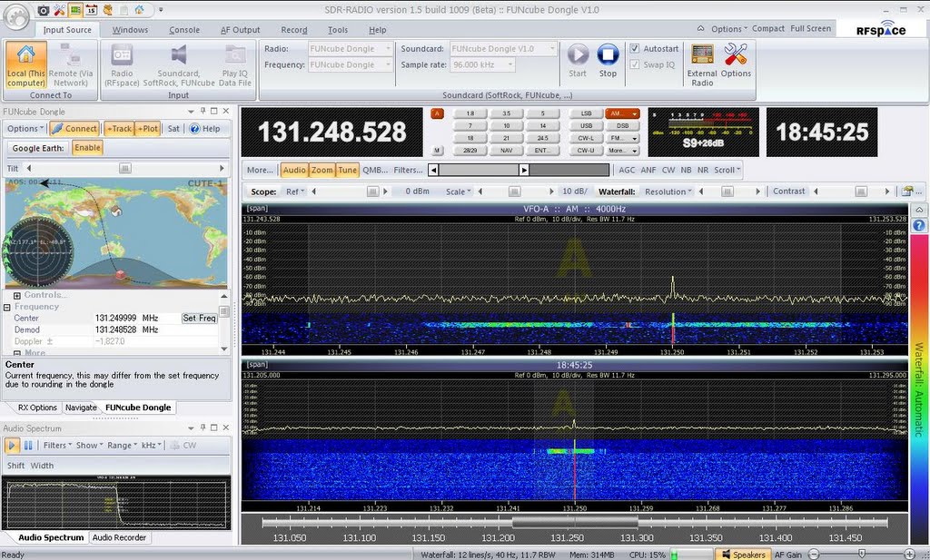Select Local (This computer) connection
This screenshot has height=560, width=930.
pyautogui.click(x=26, y=65)
